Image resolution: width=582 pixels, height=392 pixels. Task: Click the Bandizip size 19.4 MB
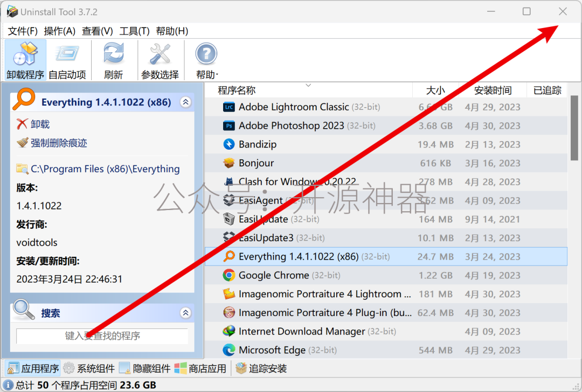coord(435,144)
